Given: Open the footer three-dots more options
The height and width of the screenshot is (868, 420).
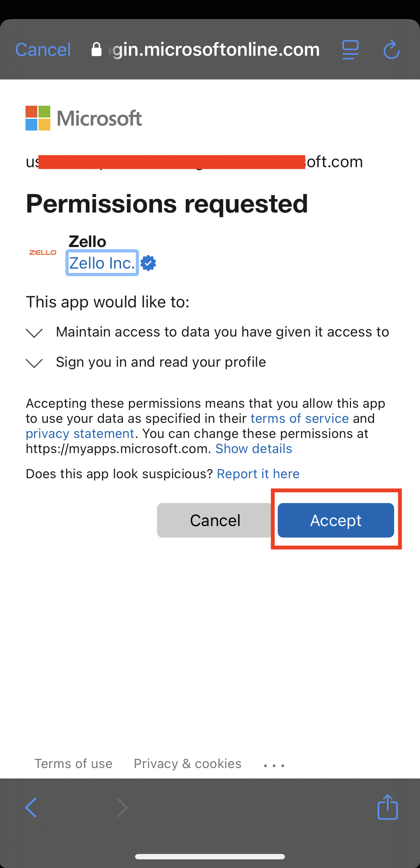Looking at the screenshot, I should (x=274, y=766).
